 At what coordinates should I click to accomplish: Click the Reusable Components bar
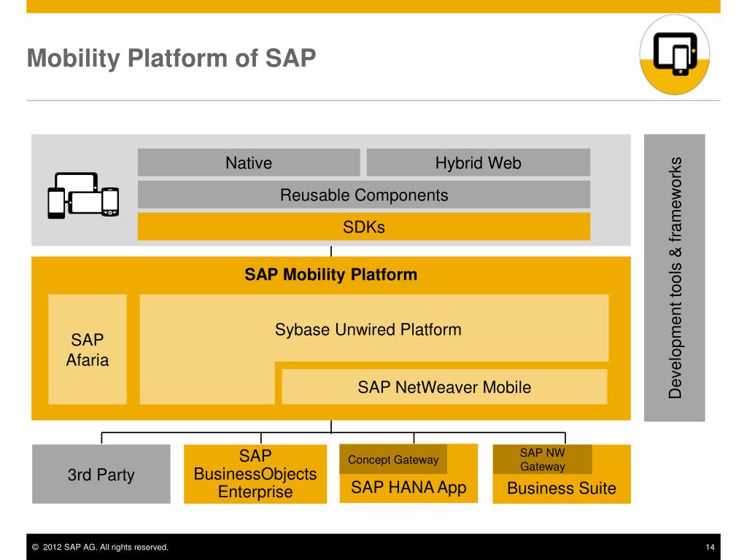click(x=364, y=194)
